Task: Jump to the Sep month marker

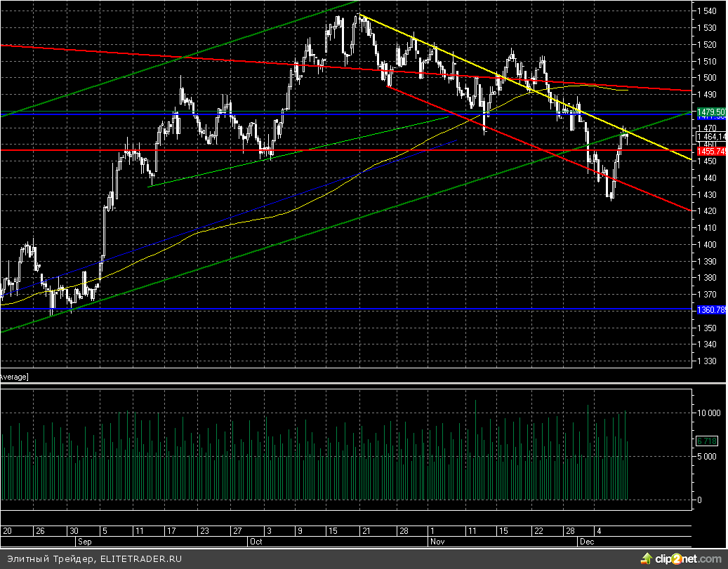Action: (x=83, y=542)
